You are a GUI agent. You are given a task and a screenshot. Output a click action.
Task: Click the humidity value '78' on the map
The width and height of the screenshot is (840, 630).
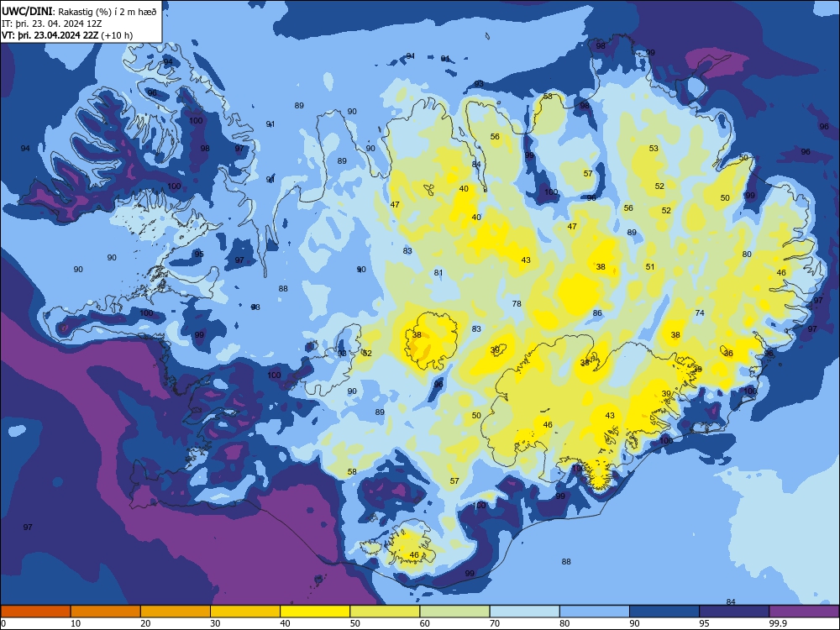click(517, 304)
